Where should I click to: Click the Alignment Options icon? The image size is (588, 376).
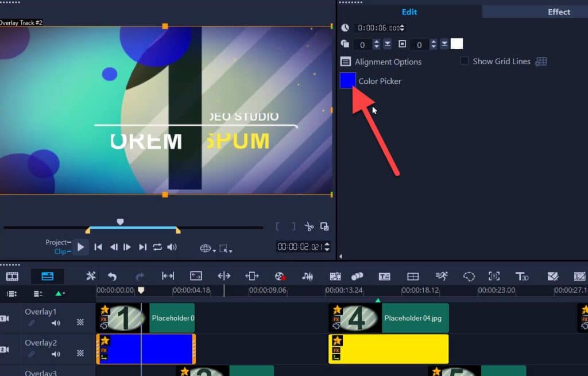click(346, 62)
